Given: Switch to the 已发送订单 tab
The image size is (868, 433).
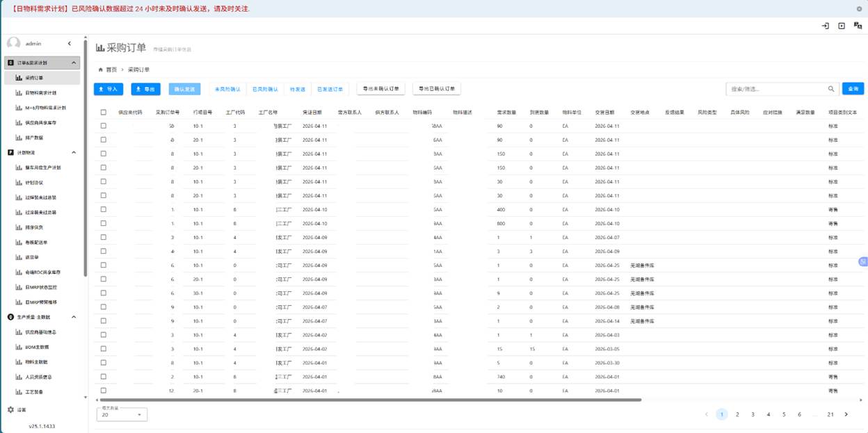Looking at the screenshot, I should pos(330,89).
